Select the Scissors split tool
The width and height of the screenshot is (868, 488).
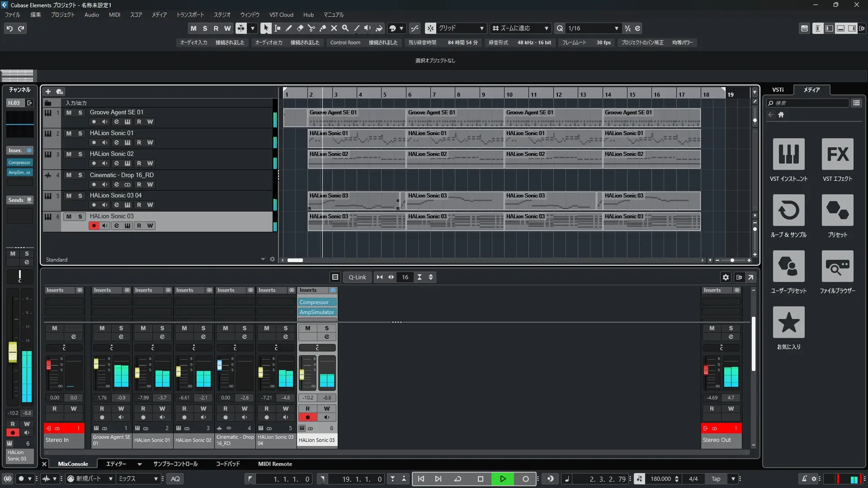[311, 28]
